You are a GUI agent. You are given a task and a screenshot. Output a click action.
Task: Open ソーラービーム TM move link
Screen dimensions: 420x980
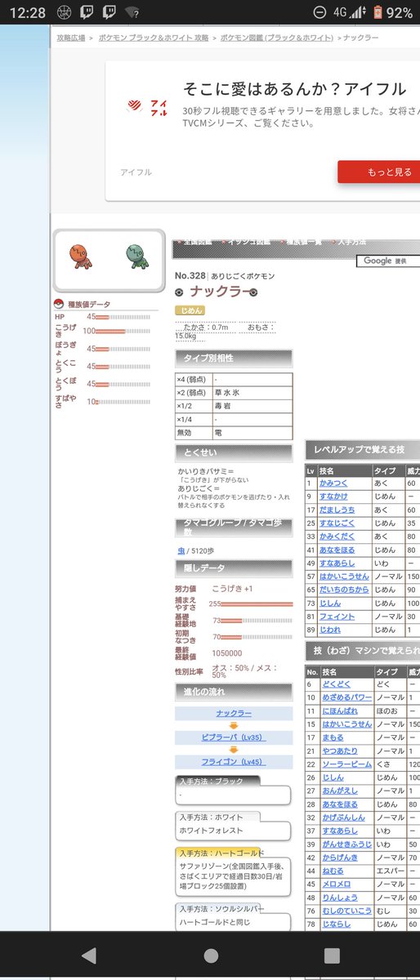click(x=346, y=764)
